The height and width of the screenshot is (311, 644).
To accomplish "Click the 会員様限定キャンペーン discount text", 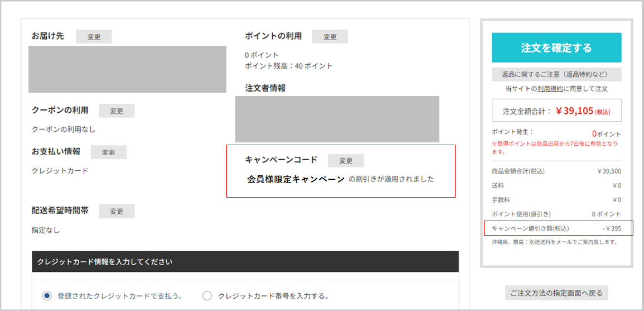I will (296, 180).
